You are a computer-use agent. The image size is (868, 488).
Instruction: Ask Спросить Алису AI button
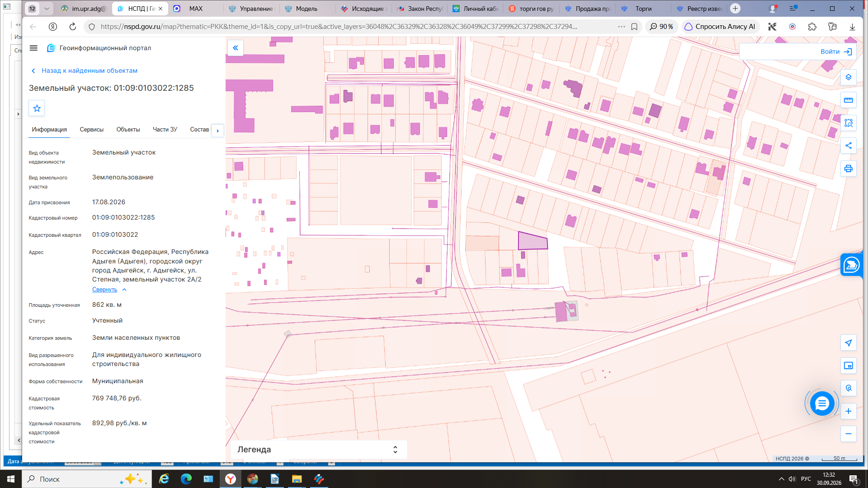pos(720,27)
